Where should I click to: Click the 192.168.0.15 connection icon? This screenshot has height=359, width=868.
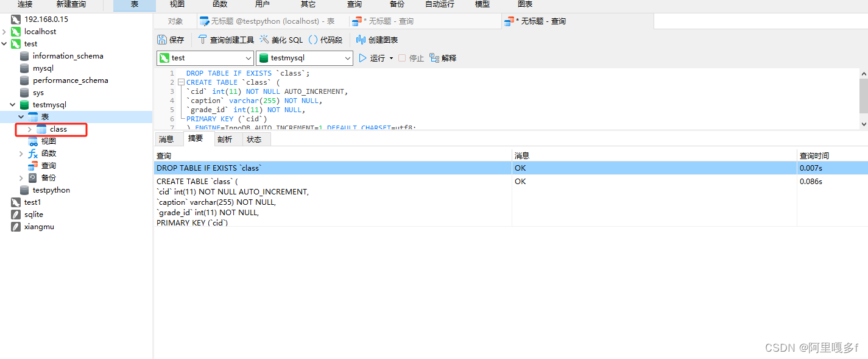(x=16, y=19)
